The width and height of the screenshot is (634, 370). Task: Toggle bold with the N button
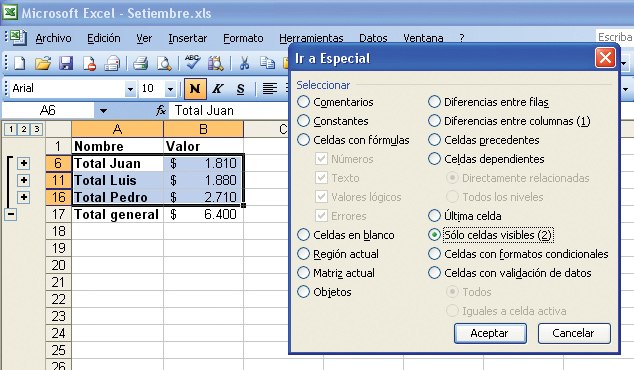tap(195, 89)
